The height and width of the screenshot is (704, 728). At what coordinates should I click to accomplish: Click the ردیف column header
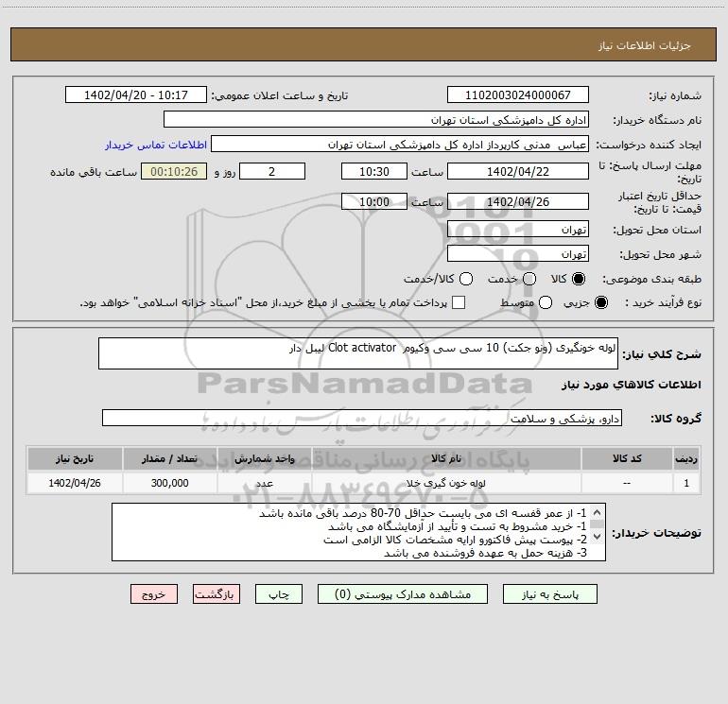686,458
